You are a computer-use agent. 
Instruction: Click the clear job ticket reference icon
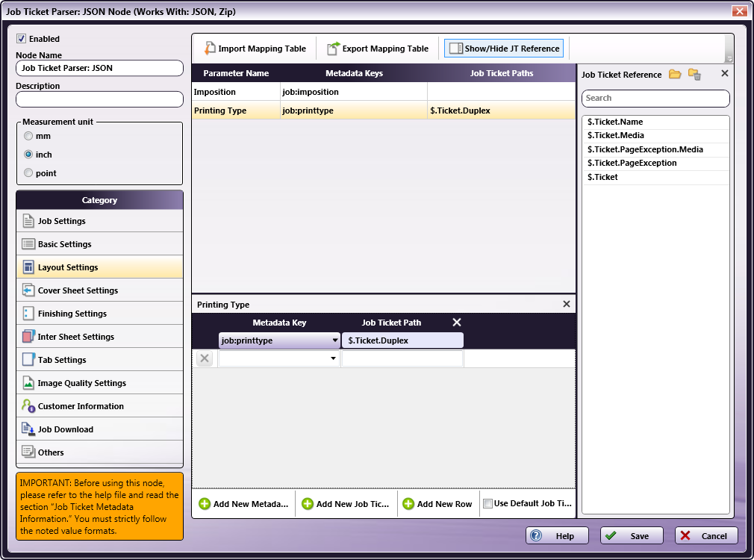pos(694,74)
